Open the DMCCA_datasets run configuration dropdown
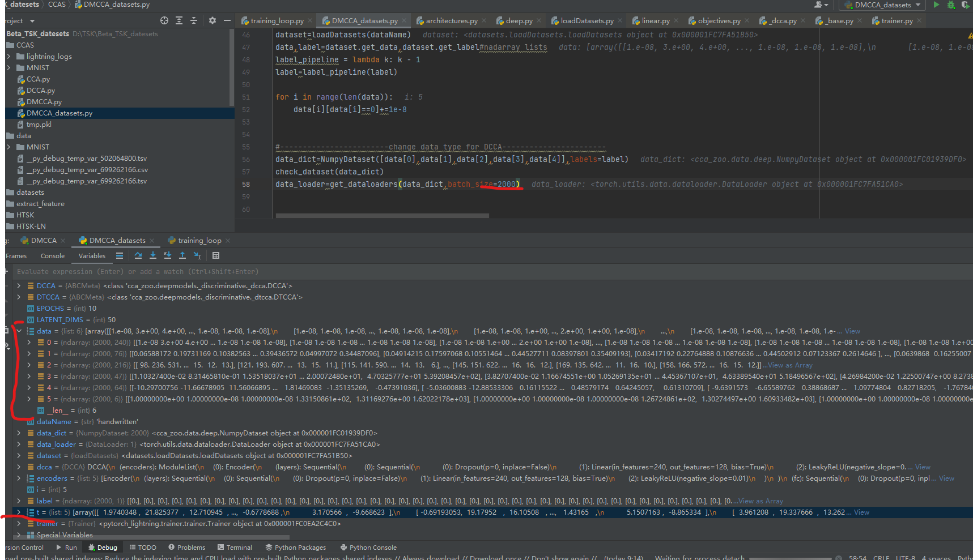The width and height of the screenshot is (973, 560). pyautogui.click(x=882, y=5)
